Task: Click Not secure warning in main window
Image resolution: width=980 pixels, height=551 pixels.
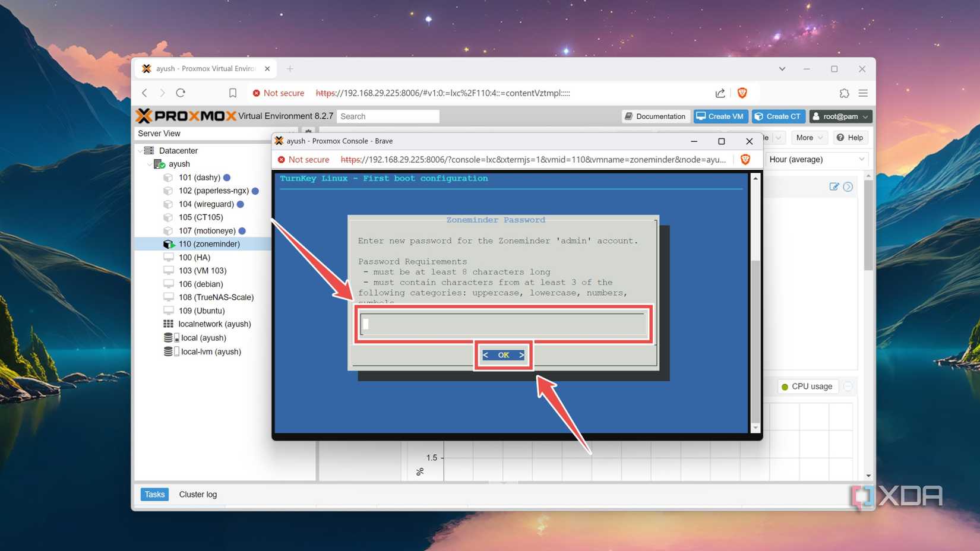Action: click(x=279, y=93)
